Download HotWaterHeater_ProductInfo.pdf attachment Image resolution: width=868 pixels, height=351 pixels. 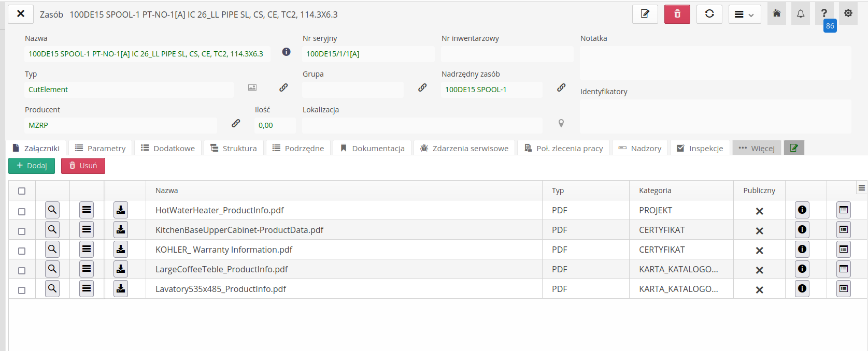[121, 210]
